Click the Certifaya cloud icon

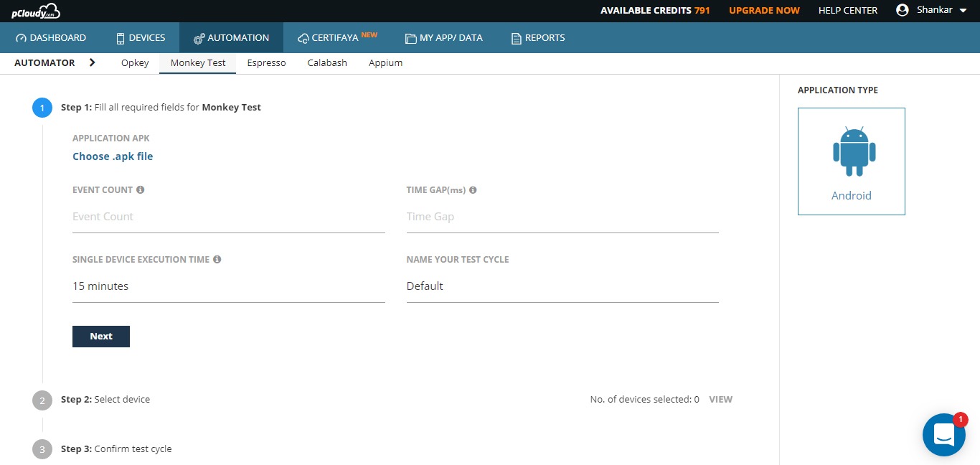point(303,38)
